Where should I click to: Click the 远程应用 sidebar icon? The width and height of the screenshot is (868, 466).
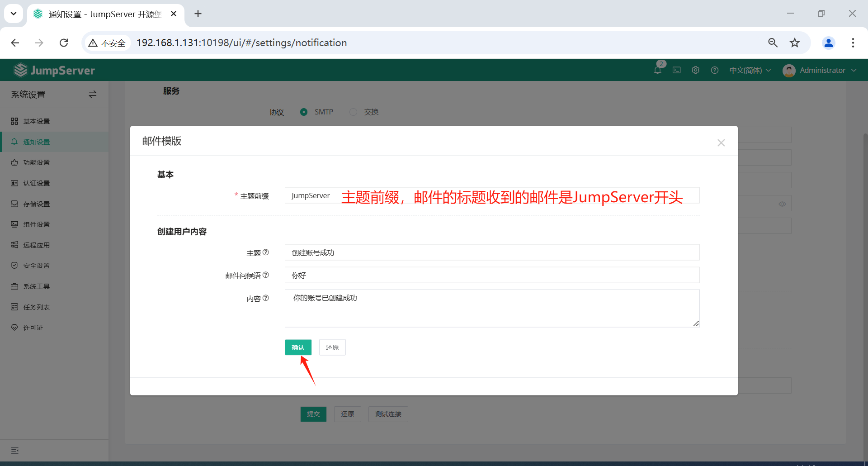14,245
